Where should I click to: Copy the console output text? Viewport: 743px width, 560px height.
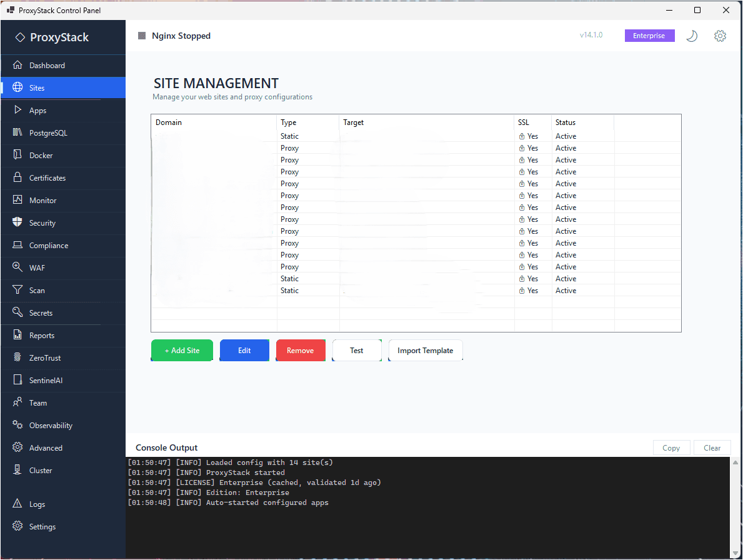pyautogui.click(x=671, y=447)
